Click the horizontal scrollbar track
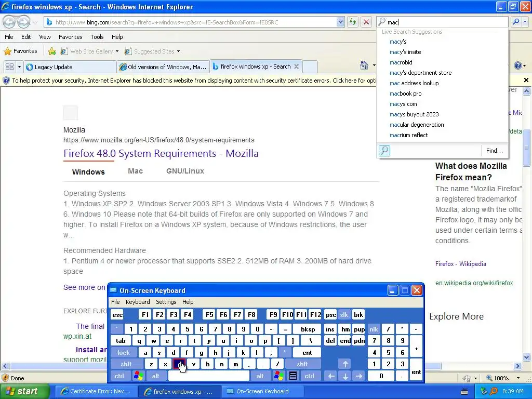 pyautogui.click(x=225, y=366)
